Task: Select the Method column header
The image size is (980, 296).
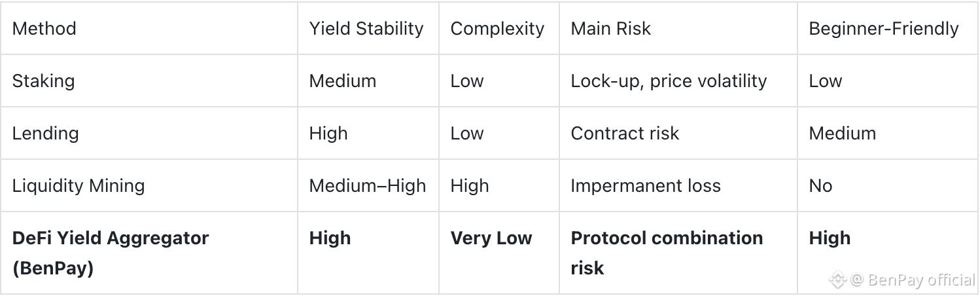Action: (44, 28)
